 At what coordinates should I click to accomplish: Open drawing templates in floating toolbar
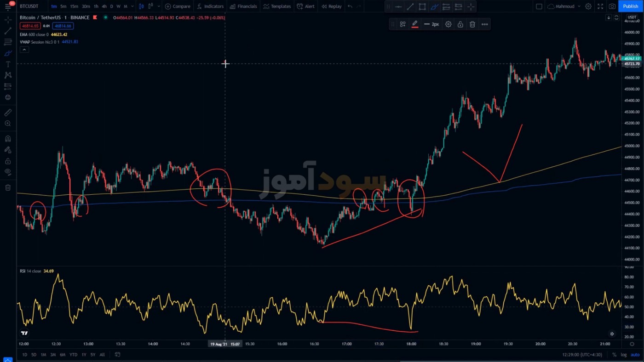pyautogui.click(x=402, y=24)
